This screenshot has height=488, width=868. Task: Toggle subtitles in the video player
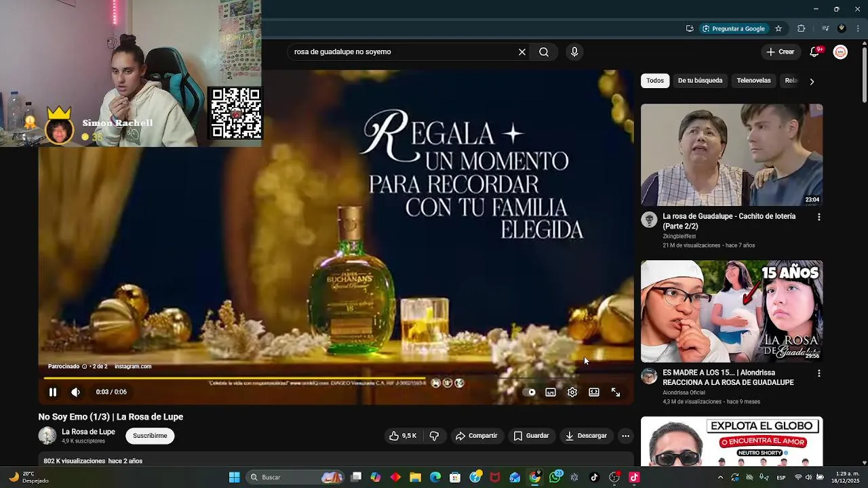click(x=551, y=392)
